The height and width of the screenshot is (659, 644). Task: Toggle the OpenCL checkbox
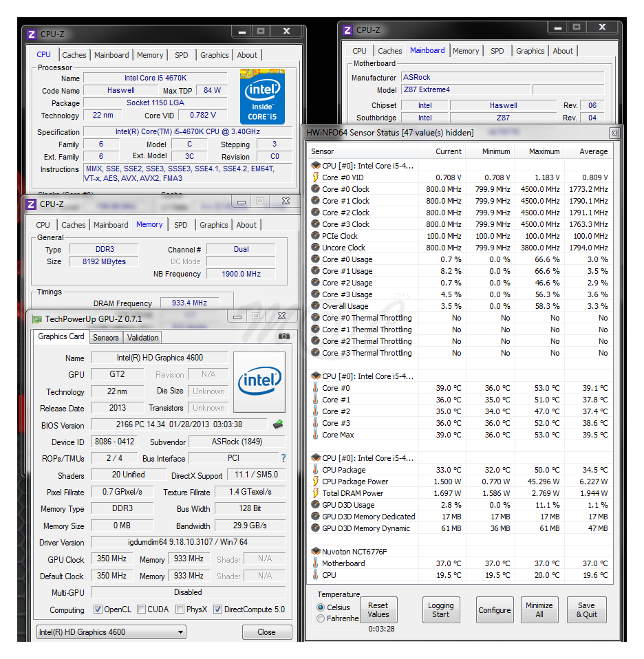pos(98,609)
